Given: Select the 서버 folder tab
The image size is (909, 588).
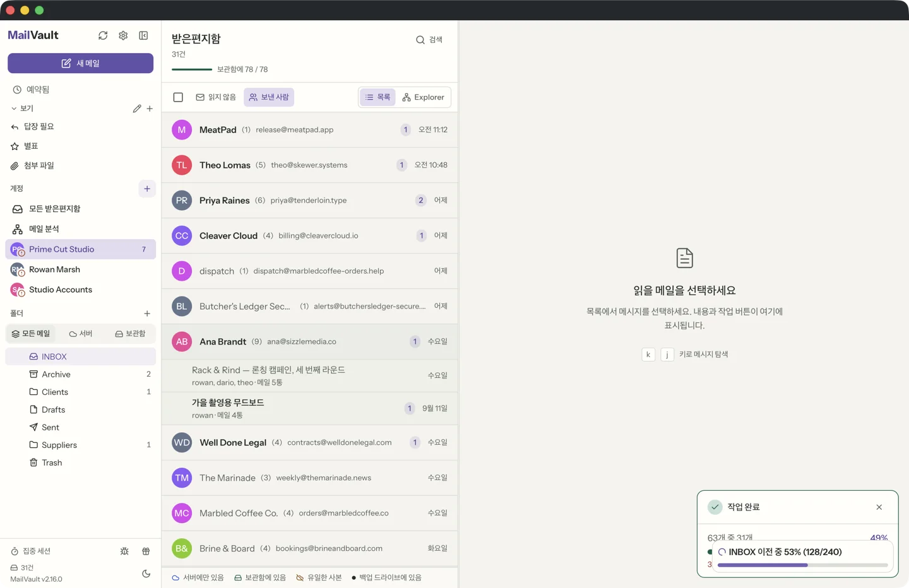Looking at the screenshot, I should (81, 334).
